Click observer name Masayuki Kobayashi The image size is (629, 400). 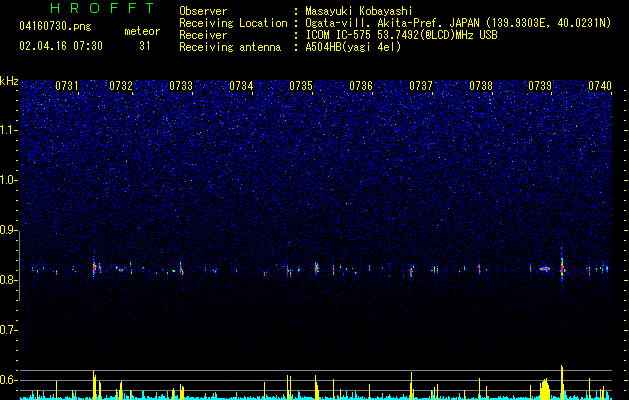point(359,11)
